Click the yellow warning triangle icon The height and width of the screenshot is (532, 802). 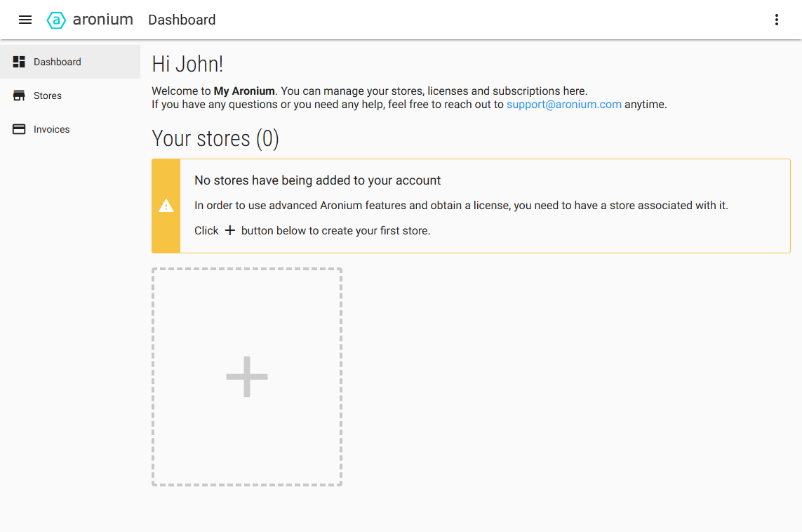tap(166, 206)
